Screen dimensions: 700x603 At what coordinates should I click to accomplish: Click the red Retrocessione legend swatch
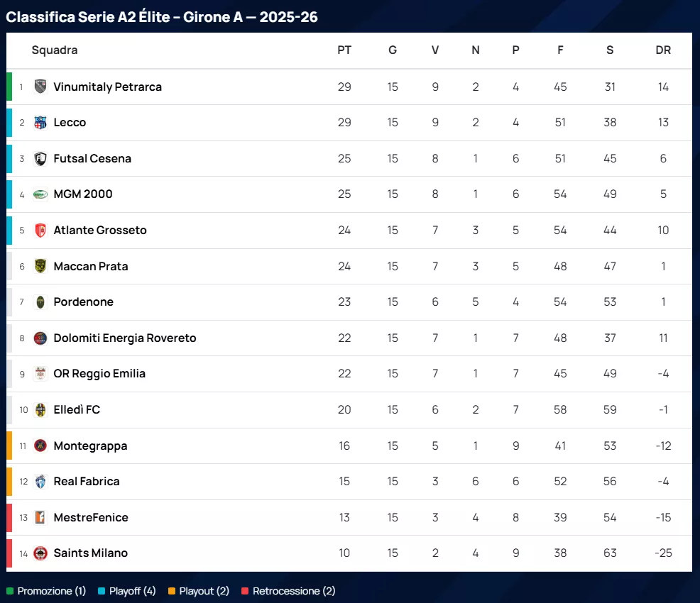[x=246, y=591]
